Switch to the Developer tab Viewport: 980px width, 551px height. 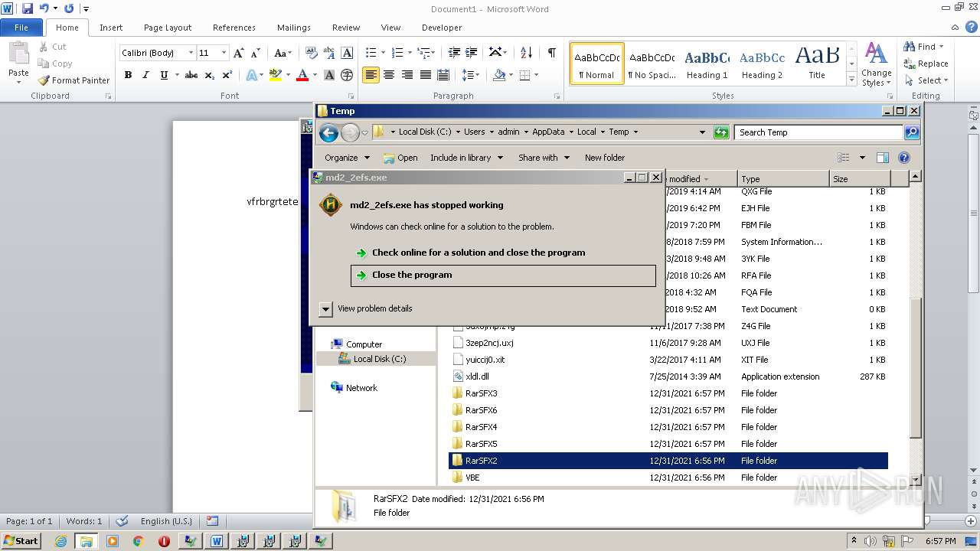coord(442,28)
